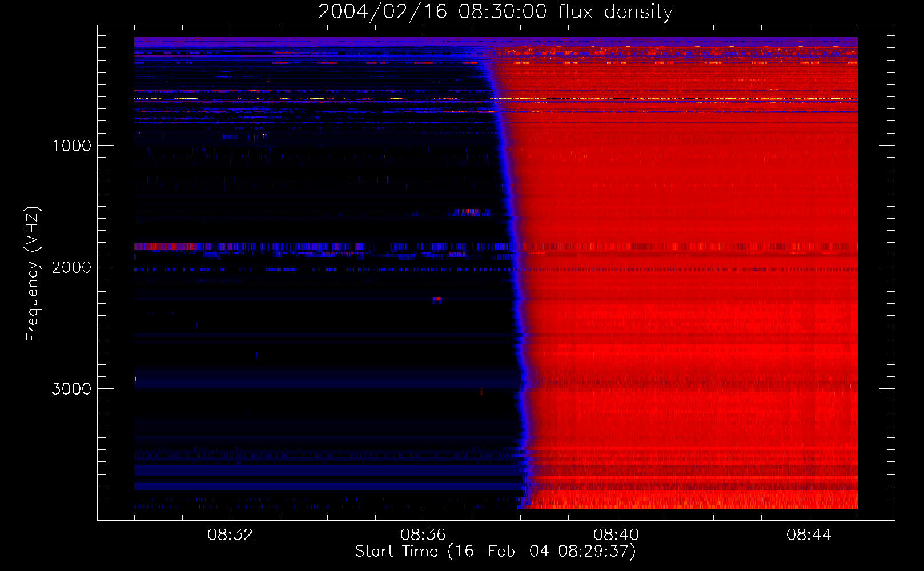Click the dotted blue line at 2000 MHz before the flare
Image resolution: width=924 pixels, height=571 pixels.
(x=286, y=270)
